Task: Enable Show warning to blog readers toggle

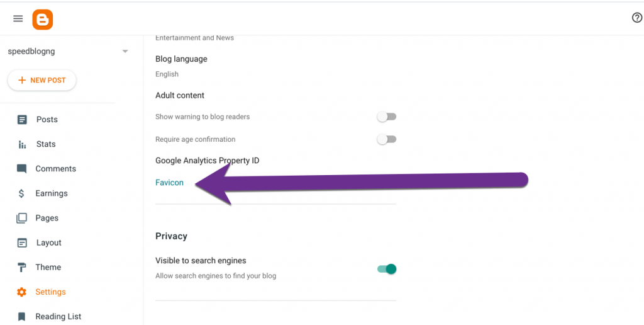Action: click(x=387, y=117)
